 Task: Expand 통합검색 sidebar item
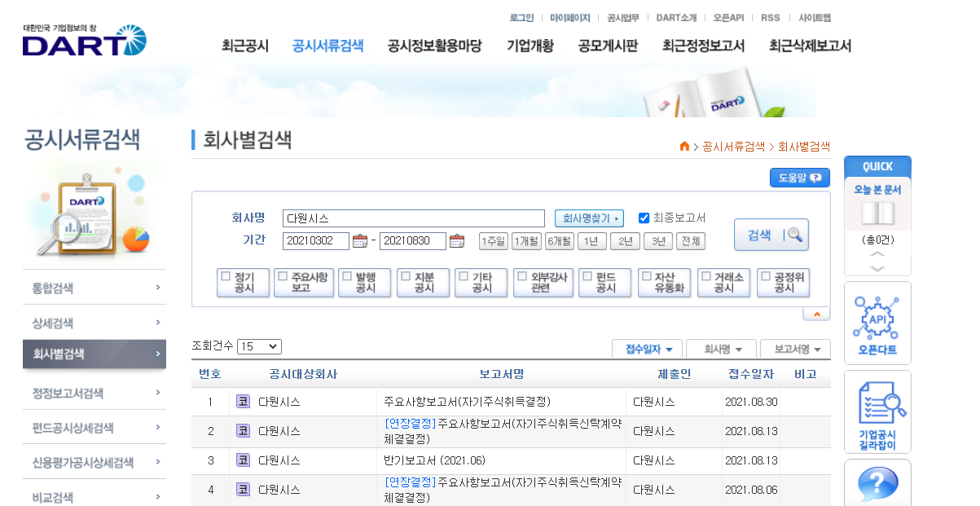[94, 288]
